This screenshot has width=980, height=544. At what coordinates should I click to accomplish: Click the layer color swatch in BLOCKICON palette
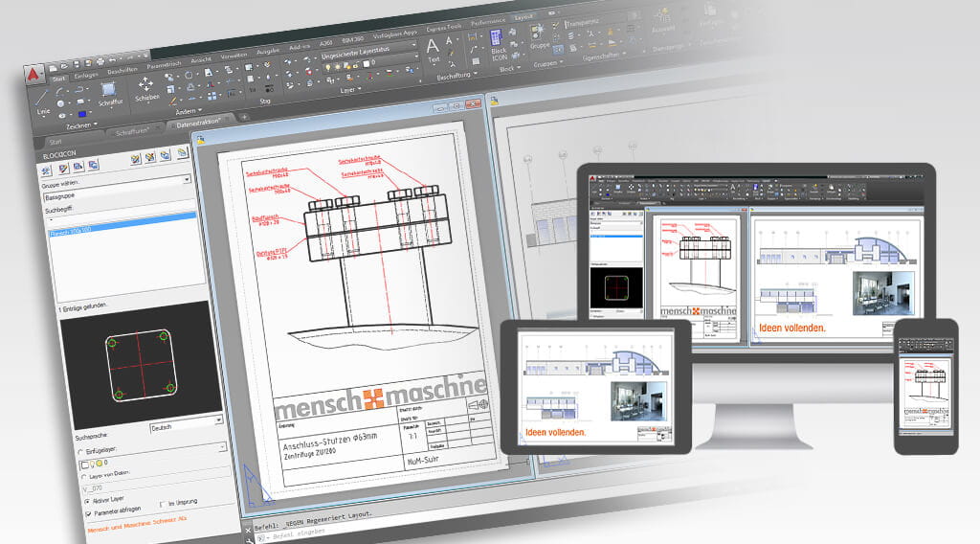pos(84,465)
